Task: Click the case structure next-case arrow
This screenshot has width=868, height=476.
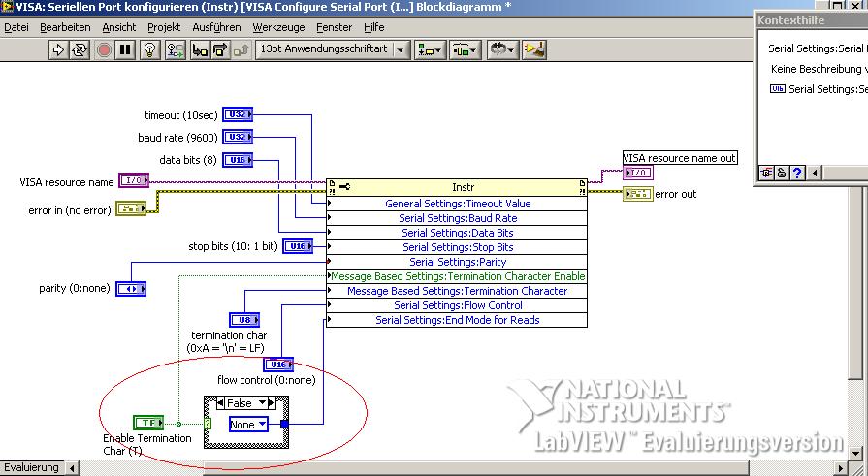Action: coord(272,403)
